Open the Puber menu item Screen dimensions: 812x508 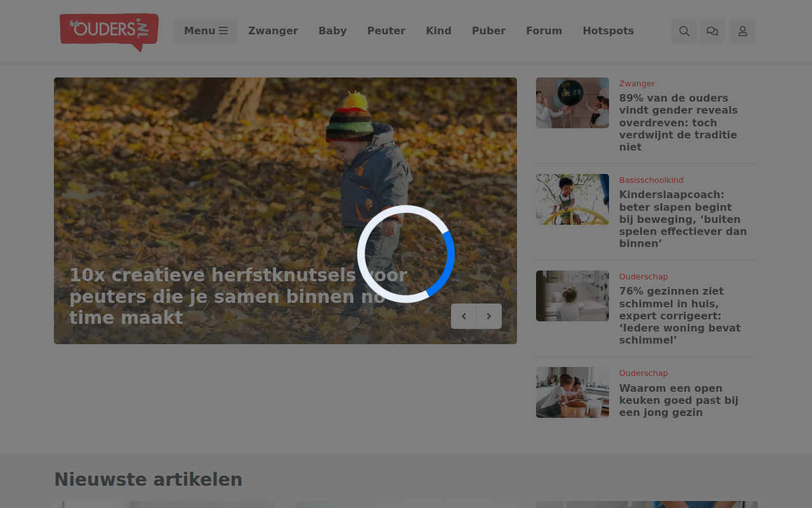488,31
